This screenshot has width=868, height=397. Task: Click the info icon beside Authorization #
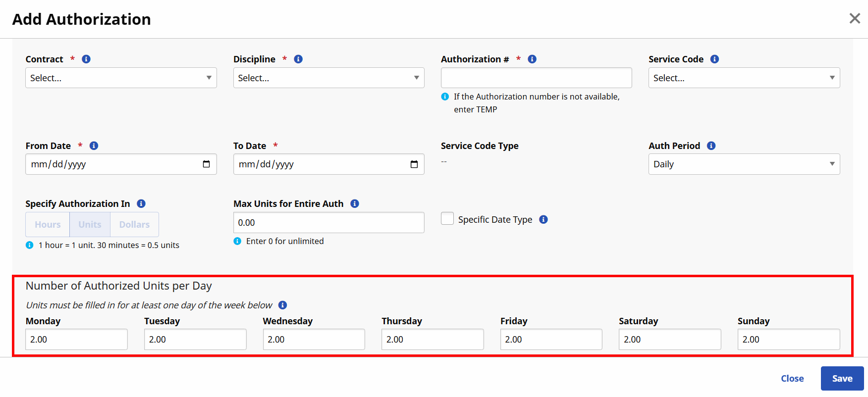click(x=532, y=59)
